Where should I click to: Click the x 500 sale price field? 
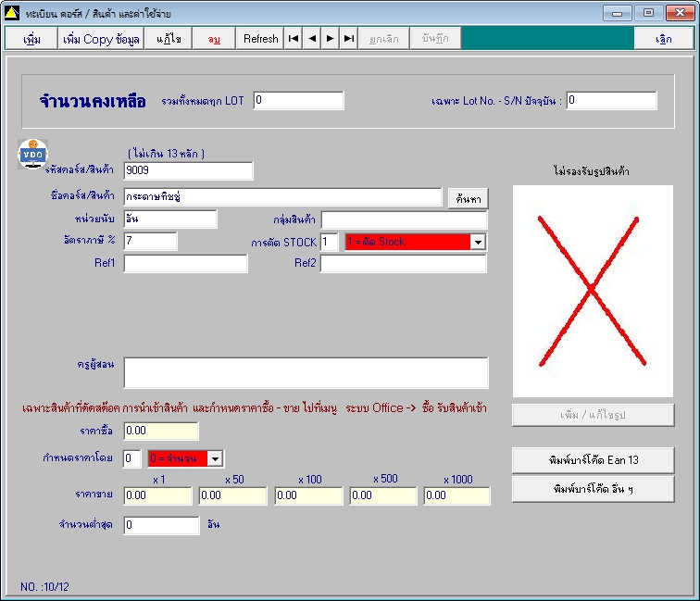pos(383,495)
